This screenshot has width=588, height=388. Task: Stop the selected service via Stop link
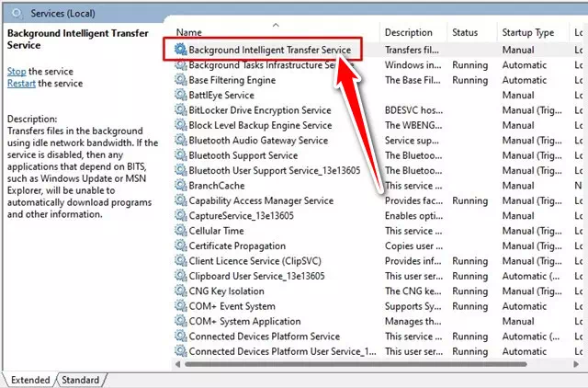tap(17, 72)
